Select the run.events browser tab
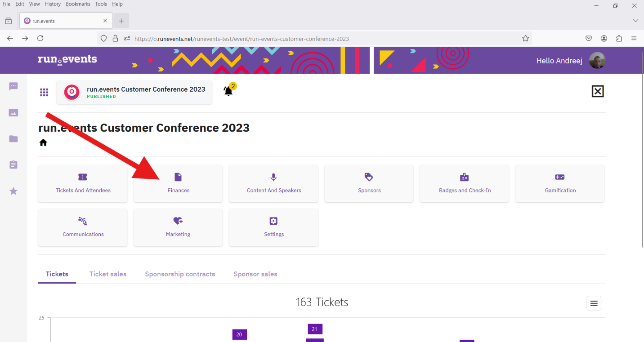Viewport: 644px width, 342px height. [66, 21]
